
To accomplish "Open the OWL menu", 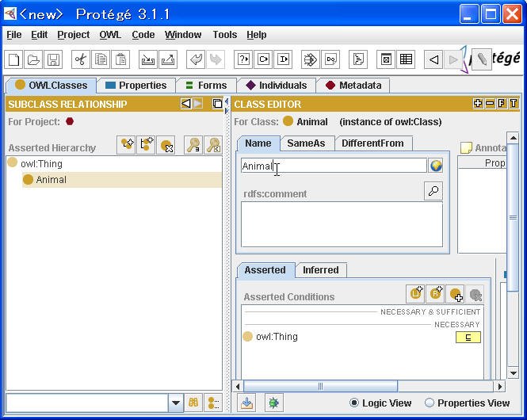I will click(110, 35).
